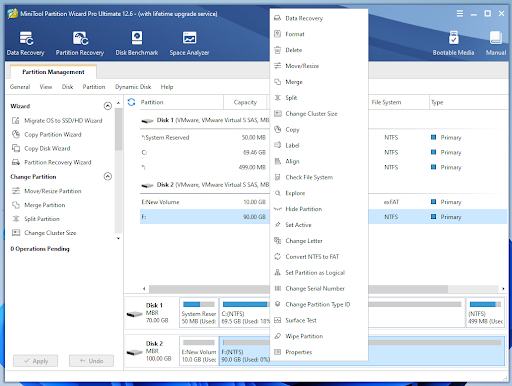
Task: Start Migrate OS to SSD/HD Wizard
Action: [57, 120]
